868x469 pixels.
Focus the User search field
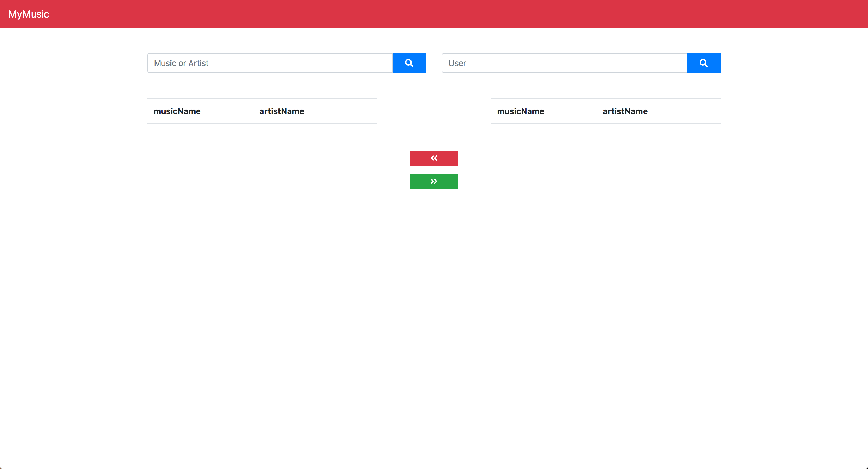coord(564,63)
